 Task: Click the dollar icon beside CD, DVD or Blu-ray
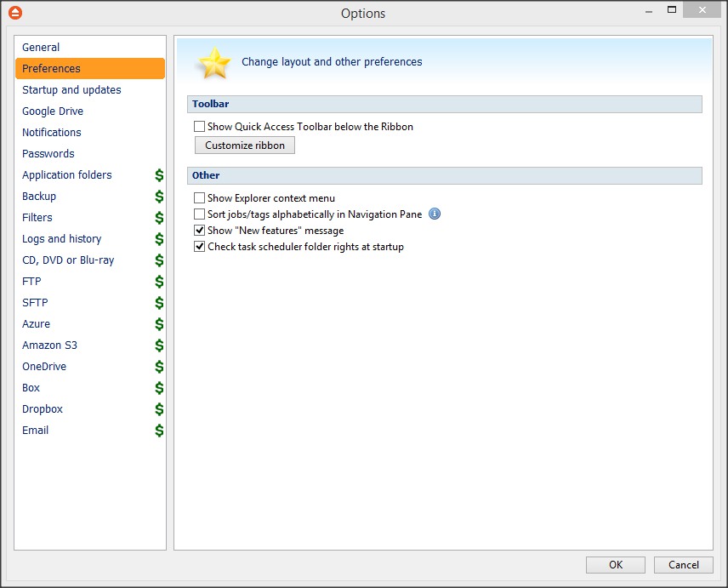[x=159, y=260]
